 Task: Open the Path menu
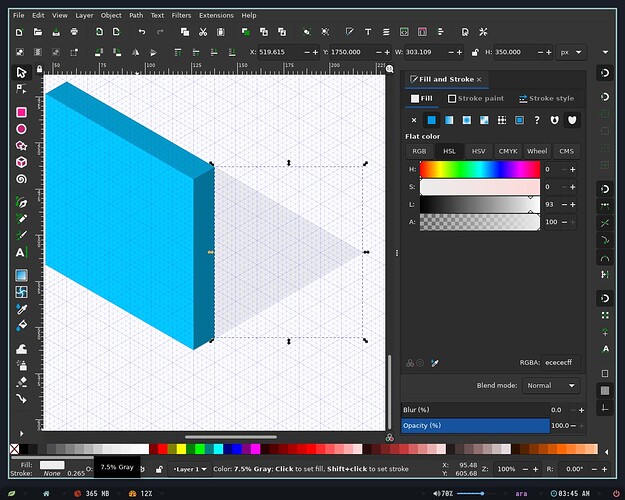pos(136,16)
